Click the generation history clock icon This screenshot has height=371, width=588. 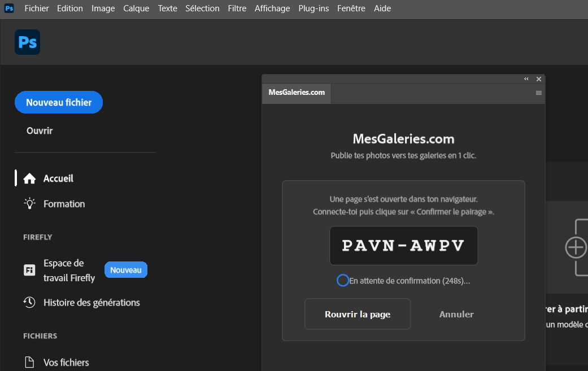pos(29,302)
